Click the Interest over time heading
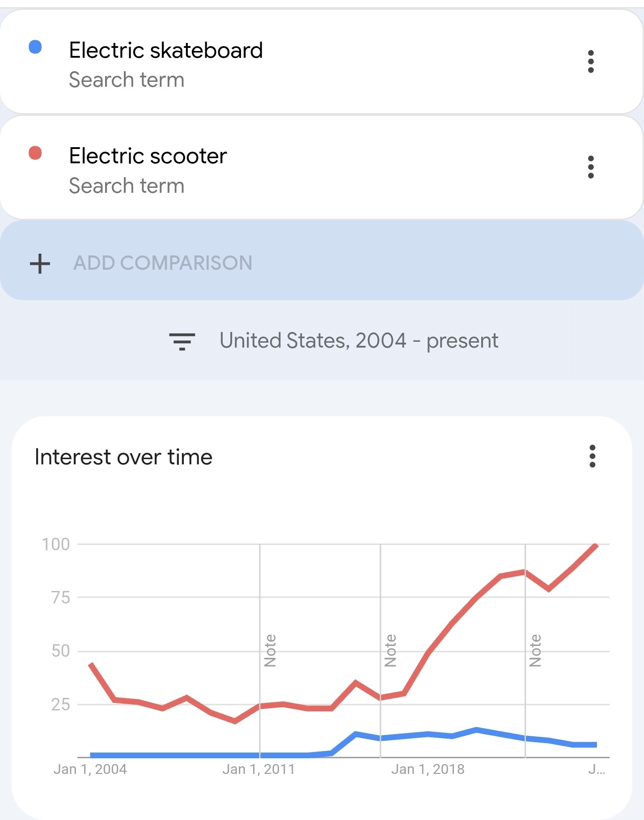Image resolution: width=644 pixels, height=820 pixels. (x=123, y=457)
